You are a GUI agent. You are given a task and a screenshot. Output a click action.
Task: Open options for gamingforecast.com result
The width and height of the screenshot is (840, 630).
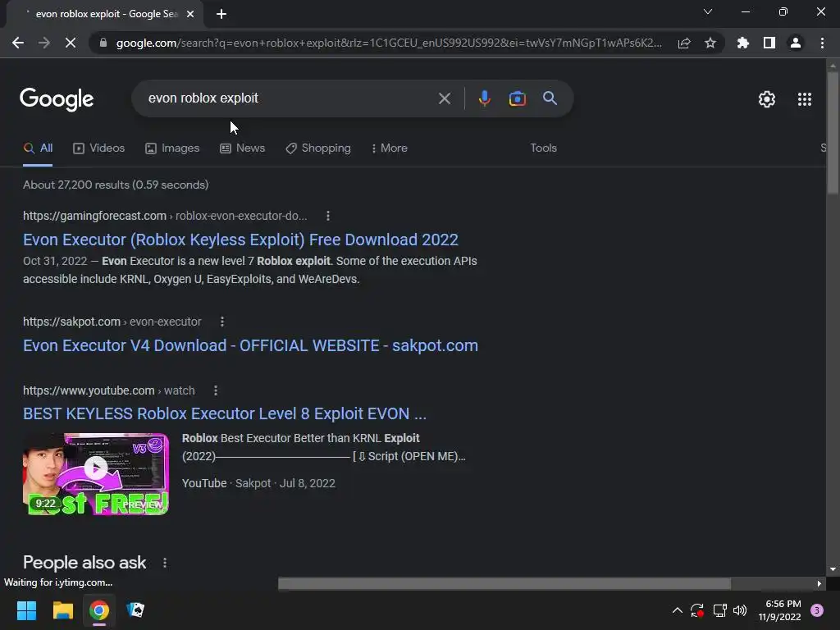[x=328, y=216]
